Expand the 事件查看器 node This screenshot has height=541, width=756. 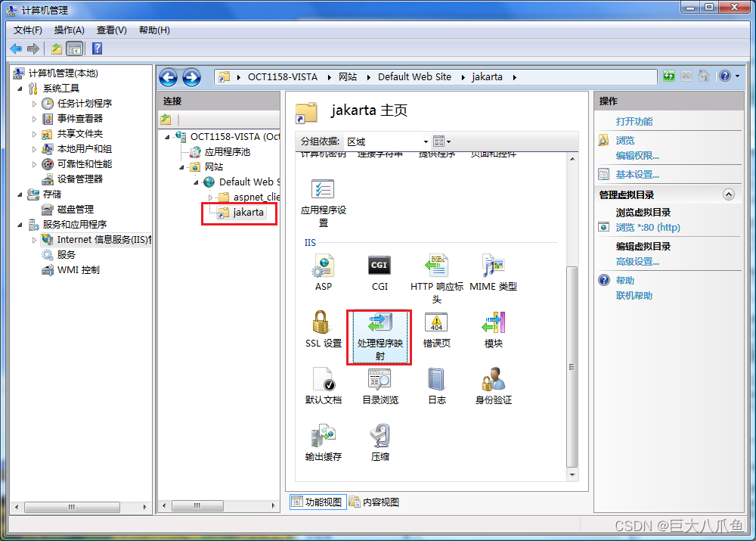(34, 119)
